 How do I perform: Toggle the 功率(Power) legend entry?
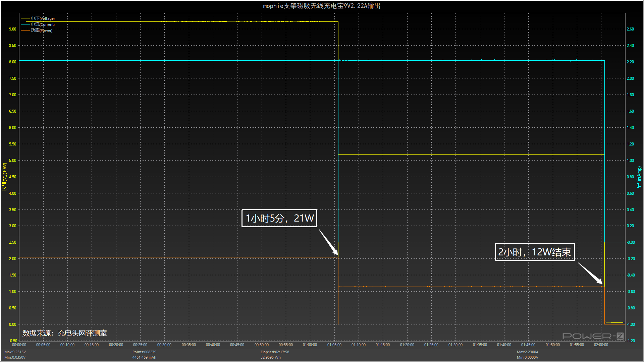tap(42, 31)
